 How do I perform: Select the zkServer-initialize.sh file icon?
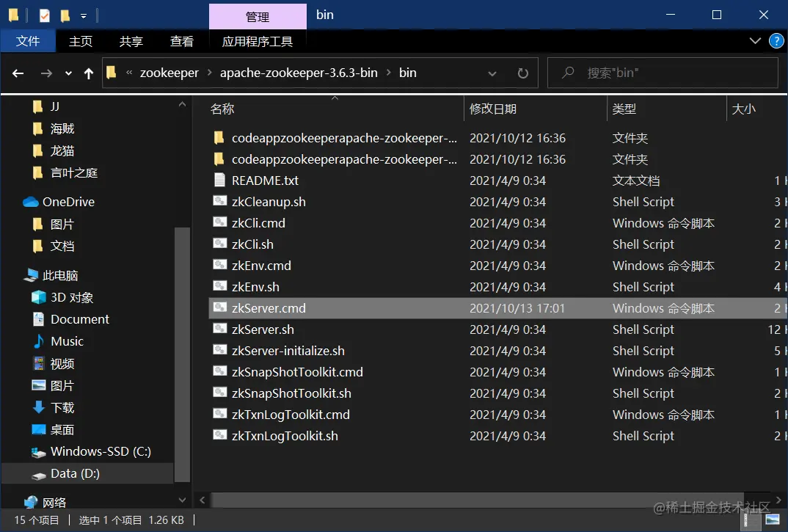tap(219, 350)
